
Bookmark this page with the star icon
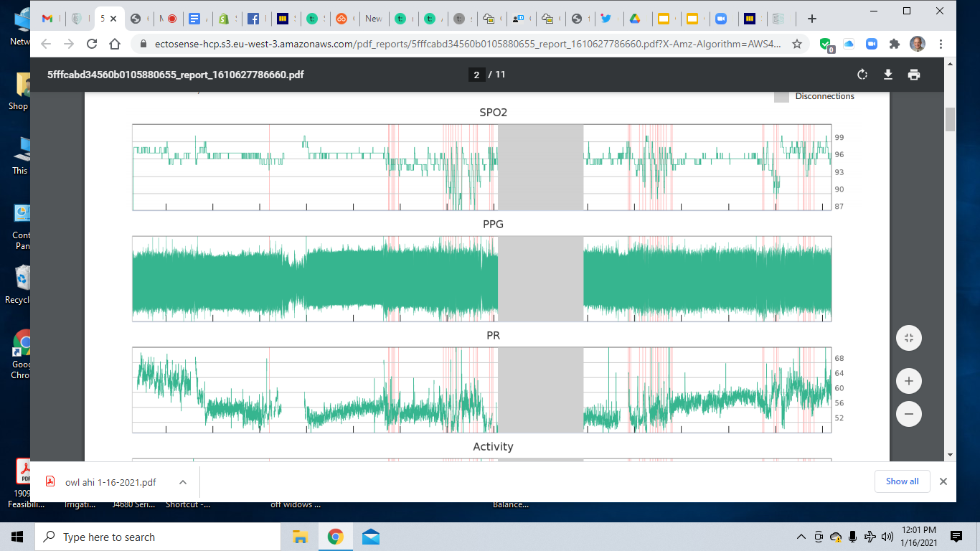pyautogui.click(x=796, y=44)
